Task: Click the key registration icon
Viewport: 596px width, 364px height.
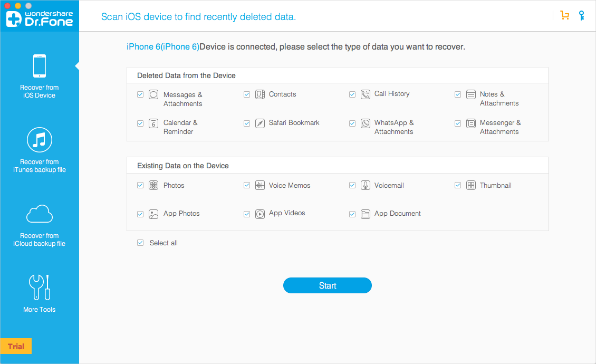Action: (581, 15)
